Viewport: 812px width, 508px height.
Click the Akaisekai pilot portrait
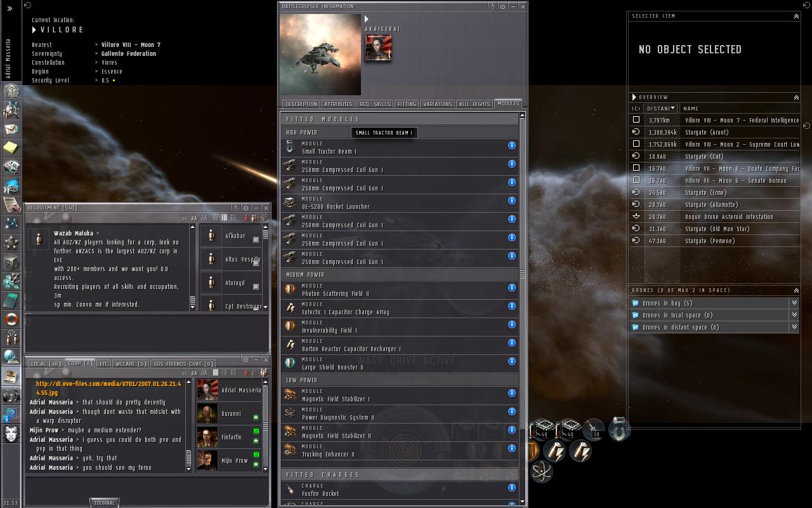pyautogui.click(x=378, y=48)
